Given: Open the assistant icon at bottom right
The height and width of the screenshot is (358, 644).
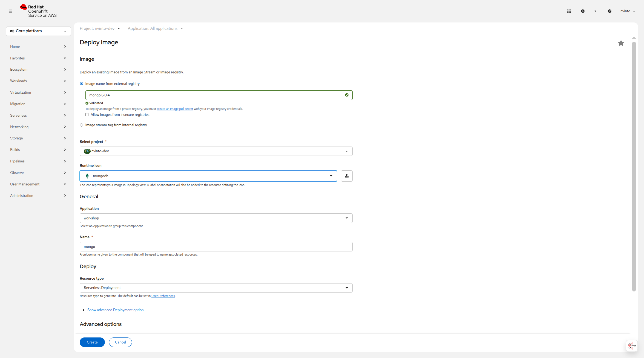Looking at the screenshot, I should pos(632,346).
